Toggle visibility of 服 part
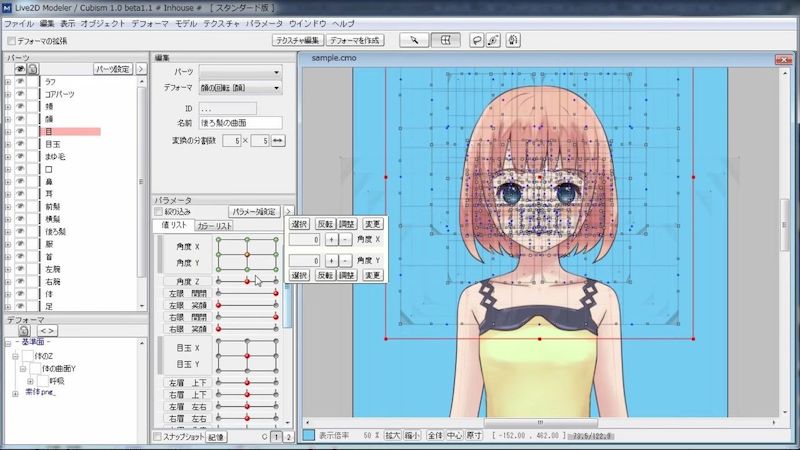Image resolution: width=800 pixels, height=450 pixels. (x=20, y=244)
